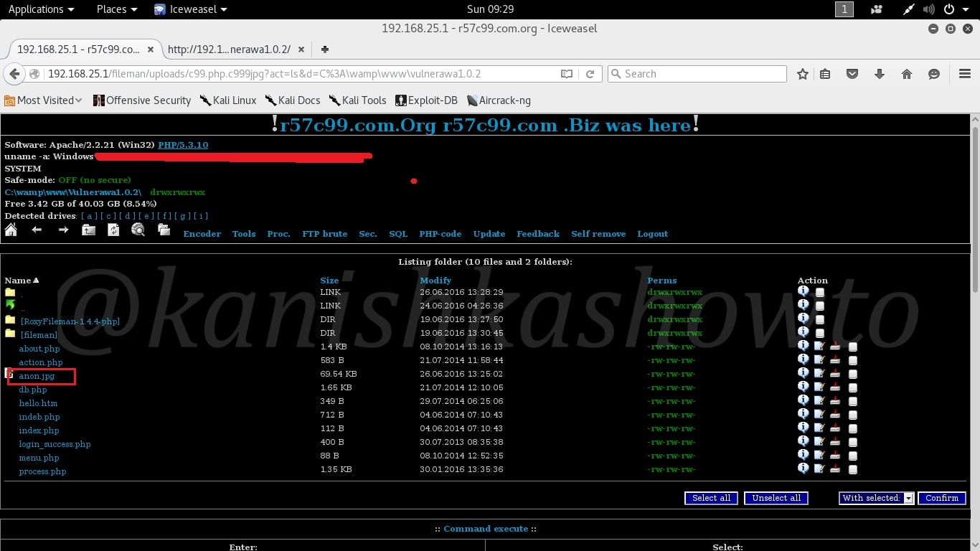Click the info icon for about.php
Screen dimensions: 980x551
[x=803, y=346]
